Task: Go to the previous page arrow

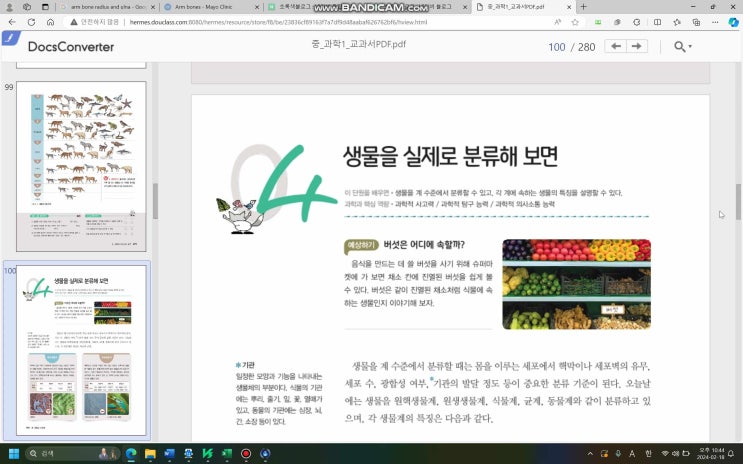Action: [616, 46]
